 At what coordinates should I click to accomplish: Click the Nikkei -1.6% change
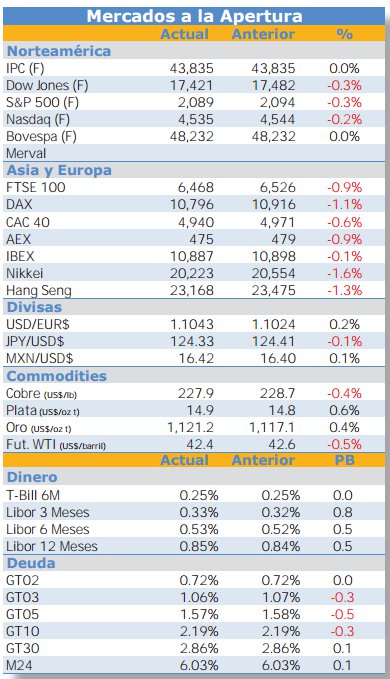(x=344, y=273)
